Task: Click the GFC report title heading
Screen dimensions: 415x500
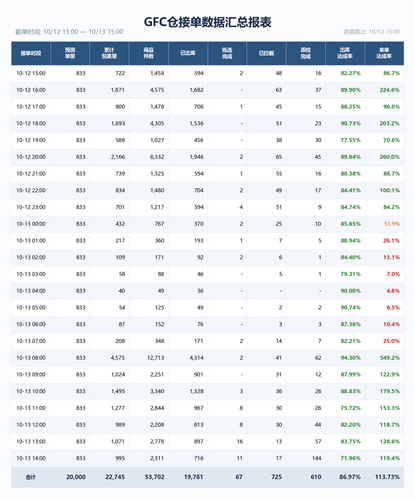Action: point(207,22)
